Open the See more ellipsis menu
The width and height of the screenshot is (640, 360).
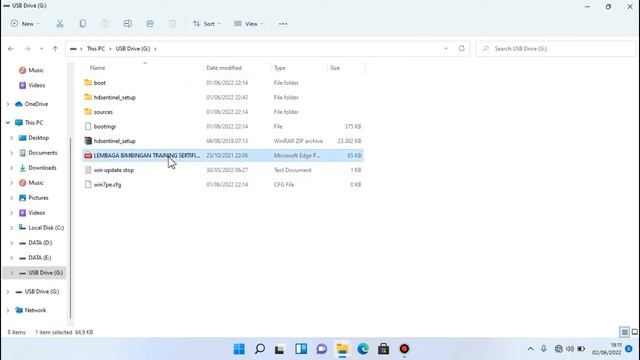click(282, 24)
